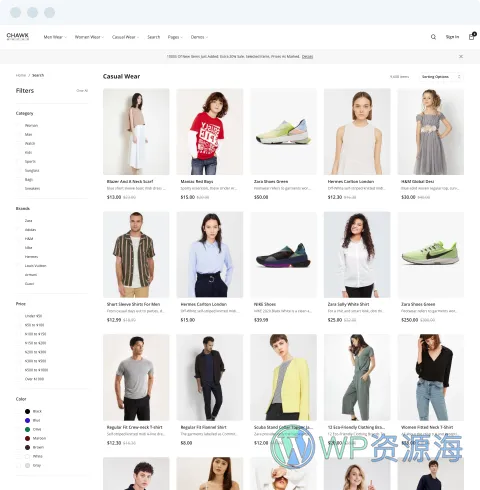This screenshot has width=480, height=490.
Task: Click Clear All filters
Action: [82, 91]
